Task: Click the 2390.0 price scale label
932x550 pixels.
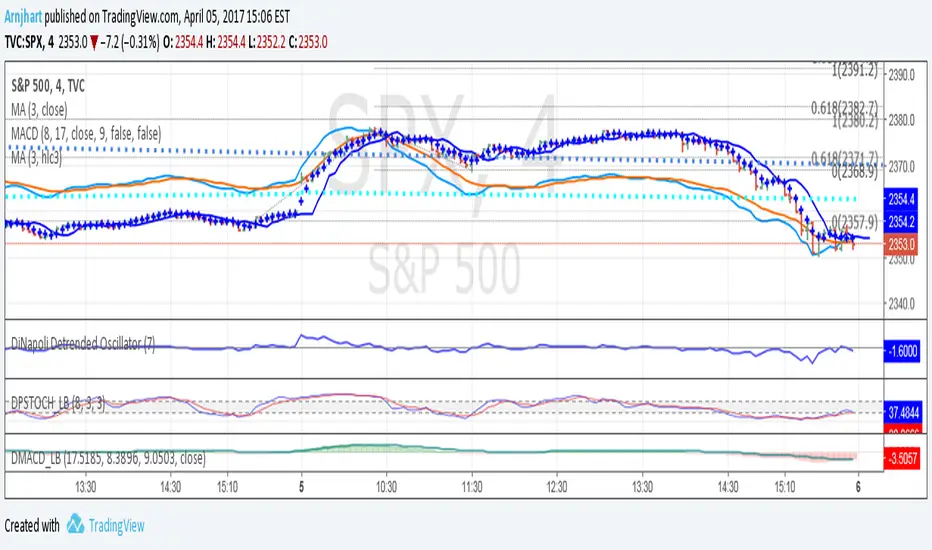Action: pos(904,75)
